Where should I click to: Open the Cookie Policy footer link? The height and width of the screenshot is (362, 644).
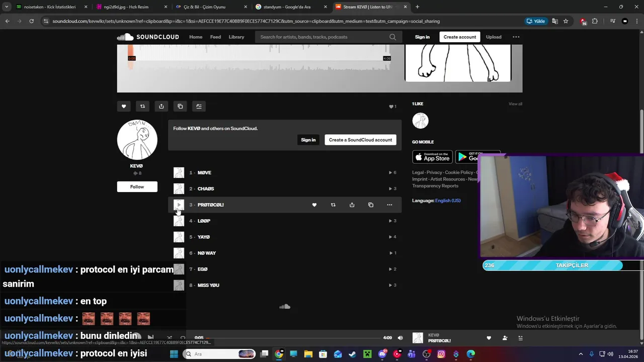click(x=459, y=172)
